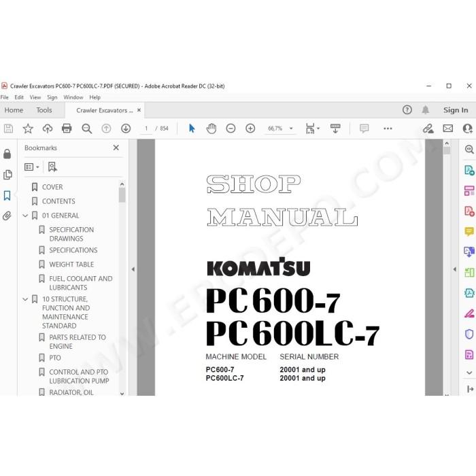The image size is (476, 476).
Task: Switch to the Home tab
Action: (14, 110)
